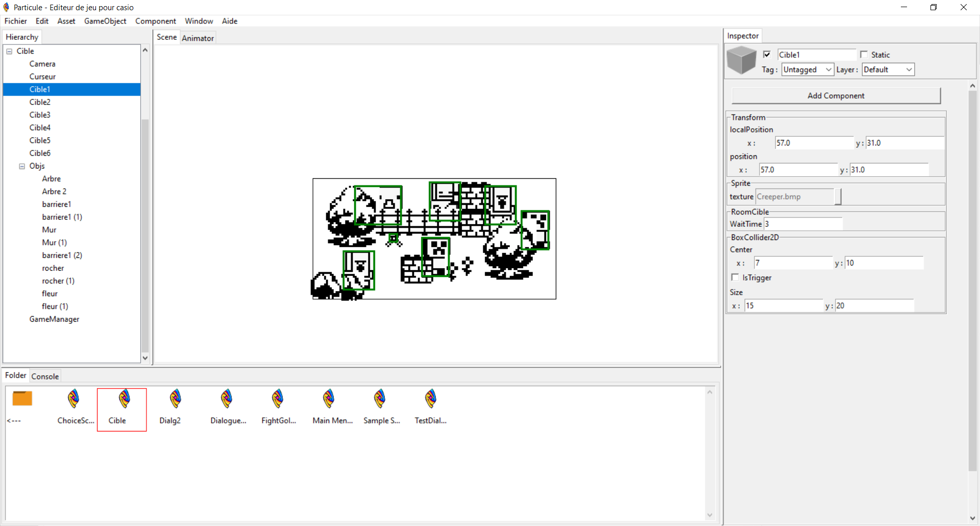Click the BoxCollider2D Center x field
The width and height of the screenshot is (980, 526).
tap(793, 263)
